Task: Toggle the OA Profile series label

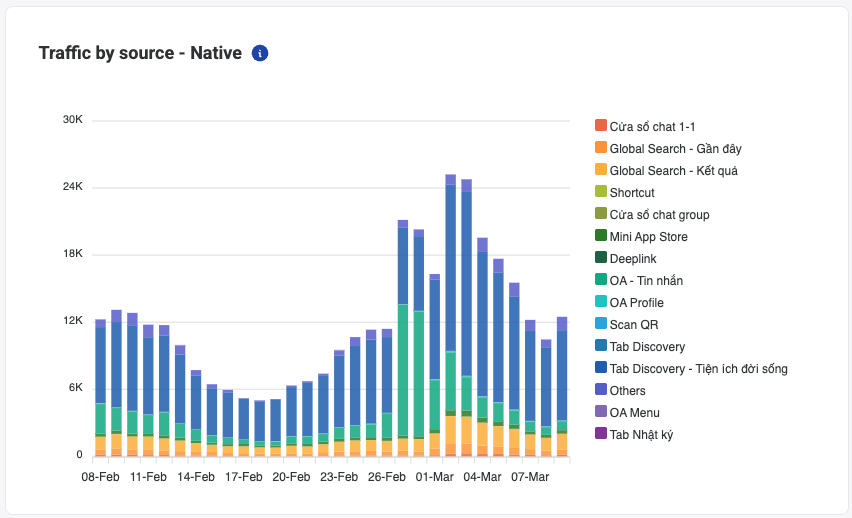Action: [636, 303]
